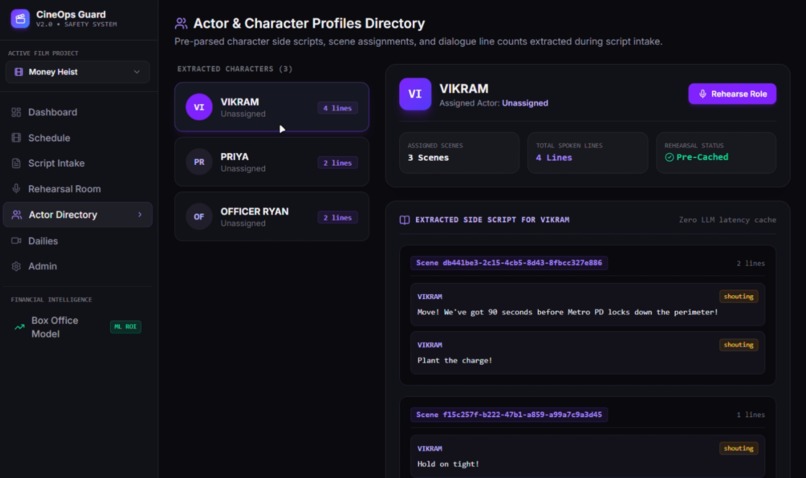This screenshot has width=806, height=478.
Task: Click the Pre-Cached check icon
Action: (x=669, y=157)
